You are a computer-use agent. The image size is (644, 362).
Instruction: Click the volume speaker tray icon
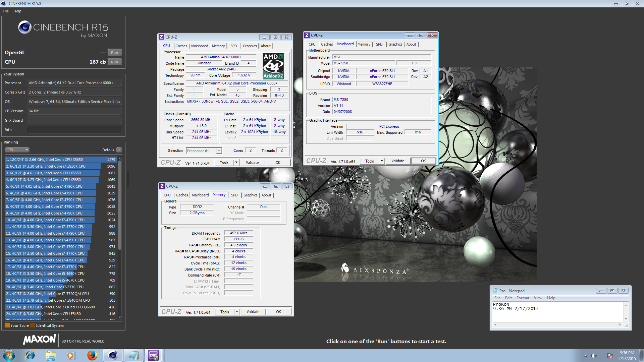click(x=594, y=356)
